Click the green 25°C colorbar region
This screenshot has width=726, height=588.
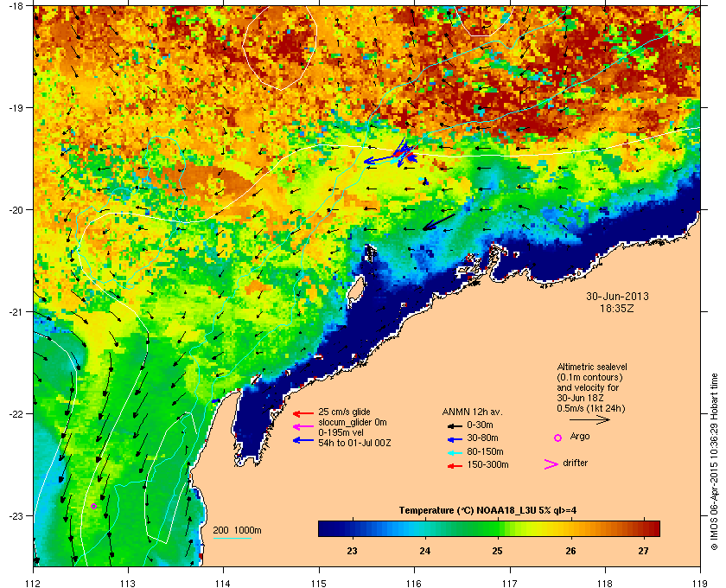(x=497, y=528)
